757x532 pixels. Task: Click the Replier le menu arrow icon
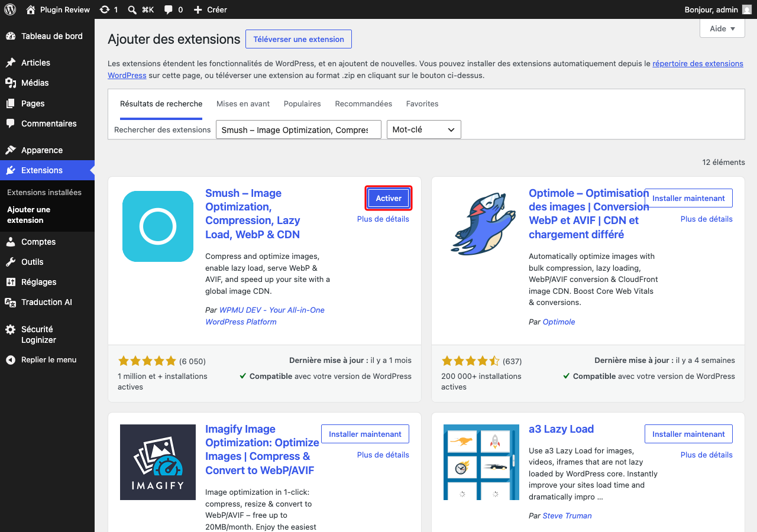click(x=11, y=360)
